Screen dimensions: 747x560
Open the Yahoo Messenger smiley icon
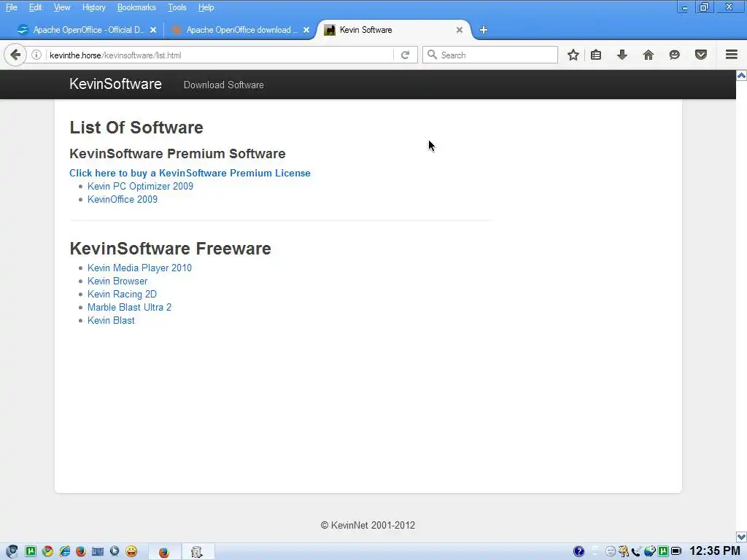[x=131, y=551]
